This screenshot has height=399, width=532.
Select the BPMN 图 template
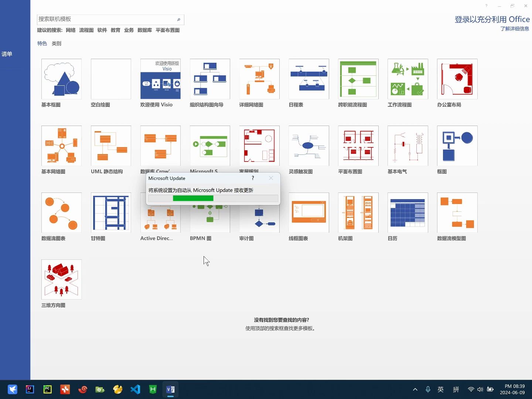click(x=210, y=219)
